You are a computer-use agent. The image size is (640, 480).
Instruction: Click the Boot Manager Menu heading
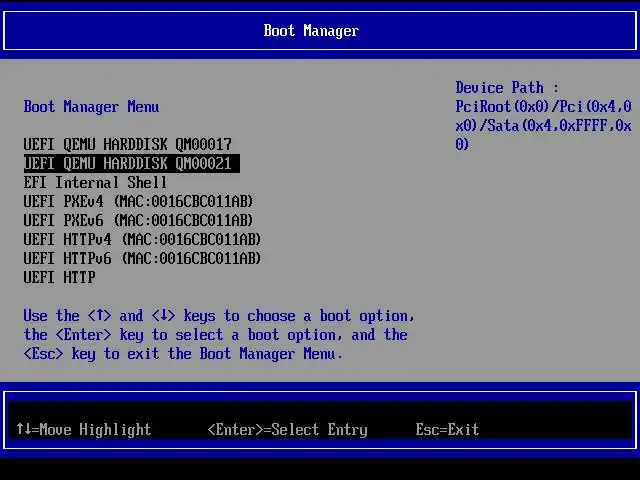click(x=91, y=107)
